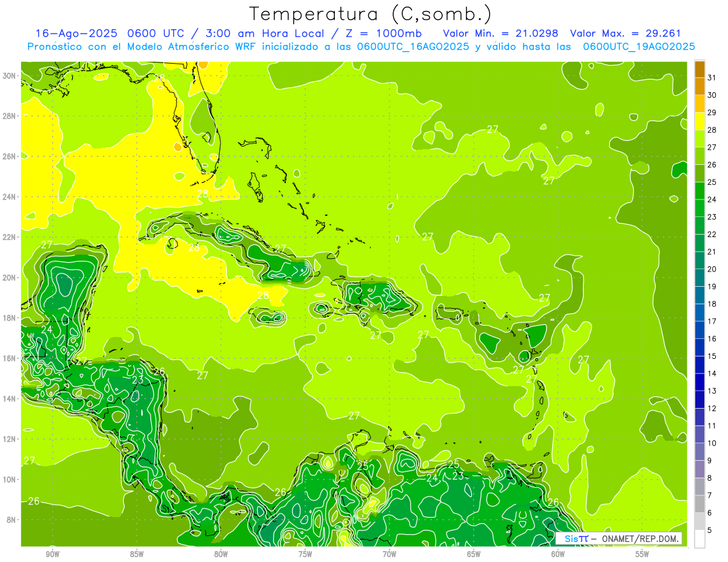Screen dimensions: 728x562
Task: Click the legend scale value 15
Action: [712, 356]
